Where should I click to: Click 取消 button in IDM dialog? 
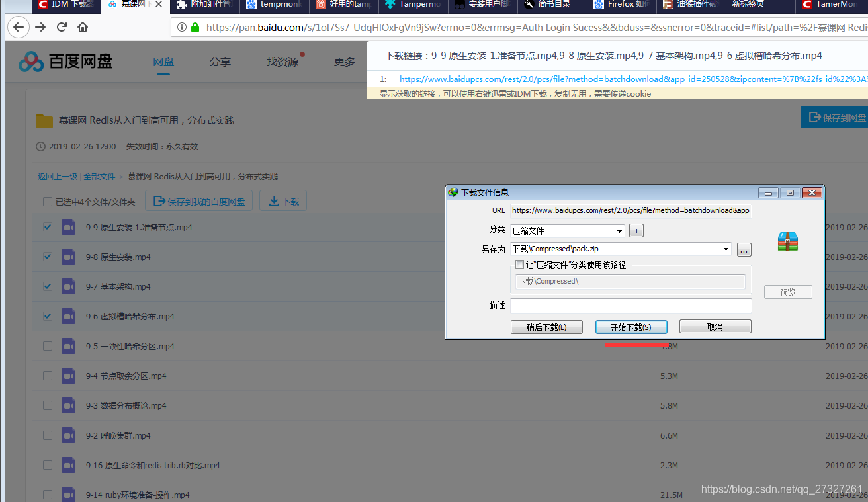tap(715, 327)
